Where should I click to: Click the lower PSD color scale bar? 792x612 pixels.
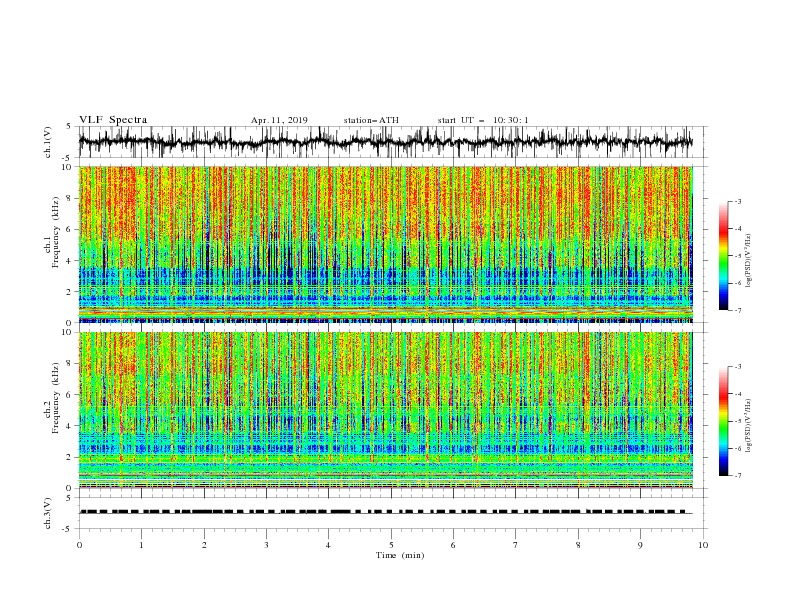[723, 421]
